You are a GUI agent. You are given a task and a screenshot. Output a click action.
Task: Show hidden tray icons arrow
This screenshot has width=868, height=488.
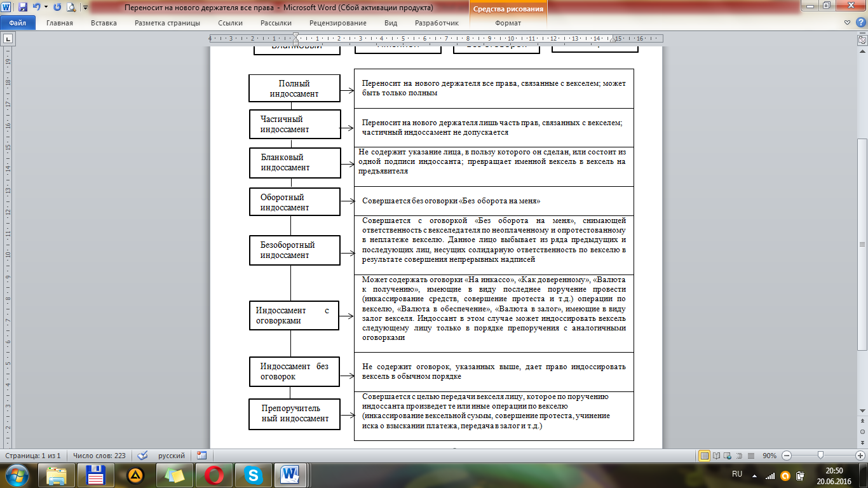[754, 475]
